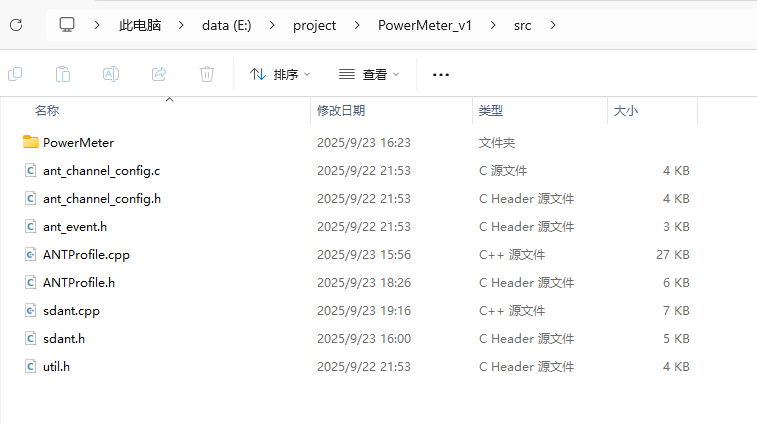This screenshot has height=424, width=757.
Task: Click the Rename icon in the toolbar
Action: pos(111,74)
